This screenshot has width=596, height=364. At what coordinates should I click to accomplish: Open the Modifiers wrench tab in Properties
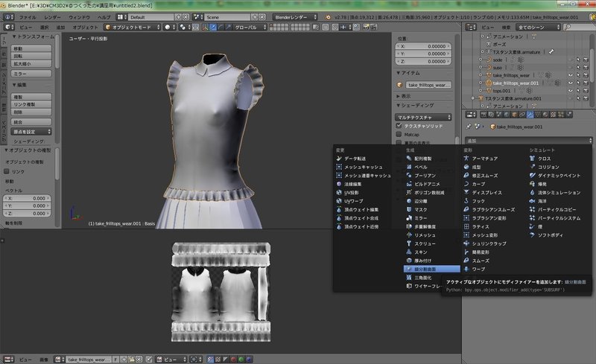point(528,115)
